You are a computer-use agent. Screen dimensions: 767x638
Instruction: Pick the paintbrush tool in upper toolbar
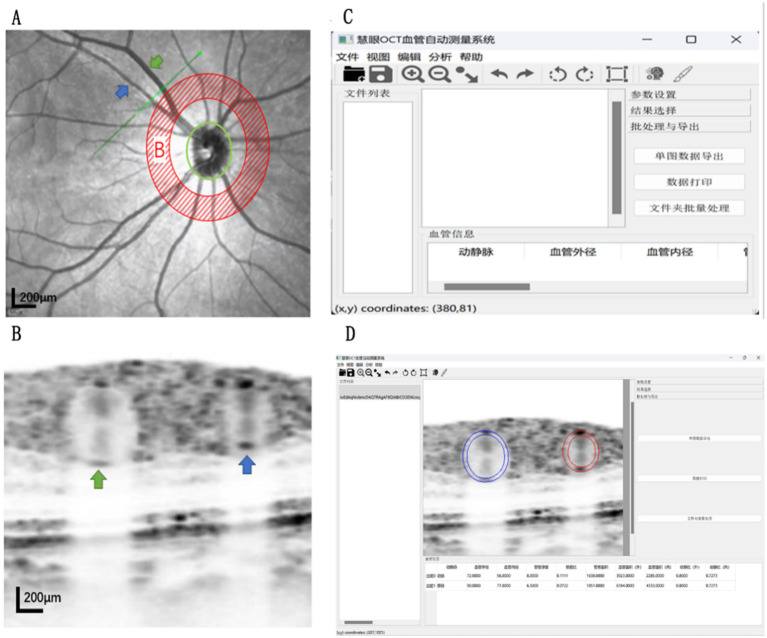coord(682,74)
